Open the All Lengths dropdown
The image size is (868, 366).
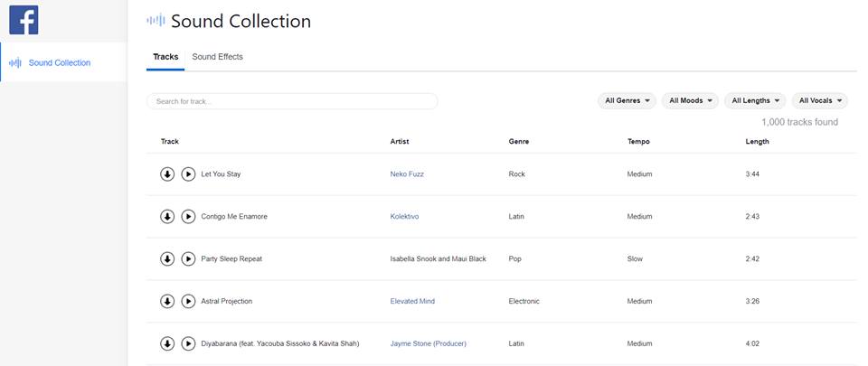(x=755, y=100)
